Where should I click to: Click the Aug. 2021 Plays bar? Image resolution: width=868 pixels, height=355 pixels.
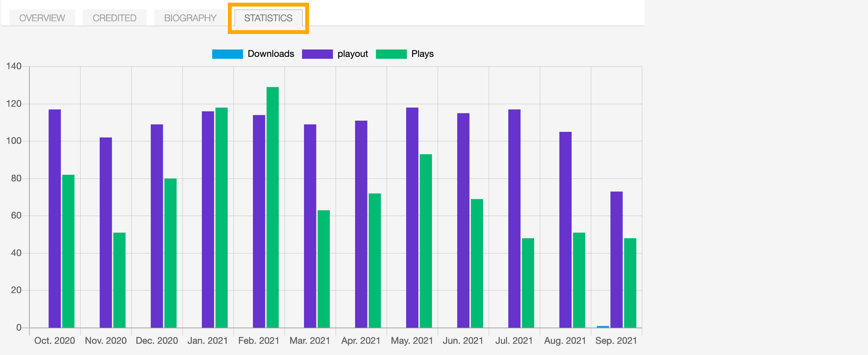click(x=579, y=280)
